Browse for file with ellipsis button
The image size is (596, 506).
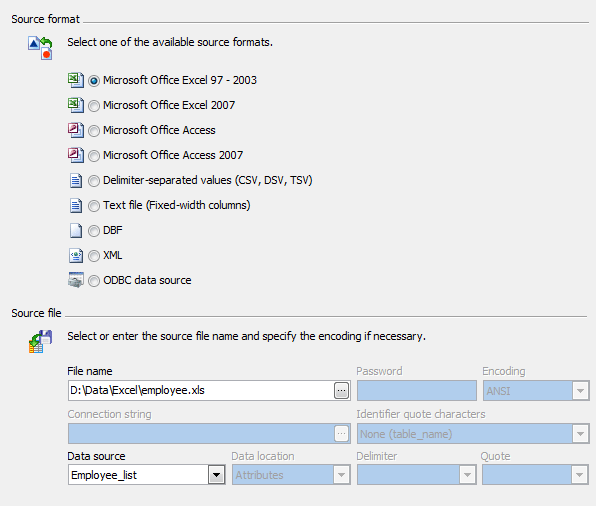pos(341,390)
